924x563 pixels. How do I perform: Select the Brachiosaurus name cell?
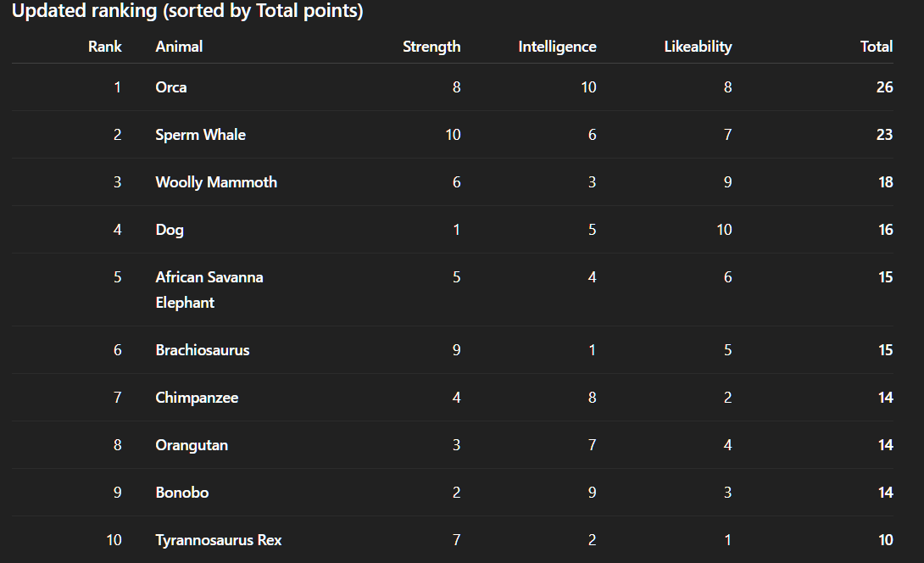click(203, 350)
